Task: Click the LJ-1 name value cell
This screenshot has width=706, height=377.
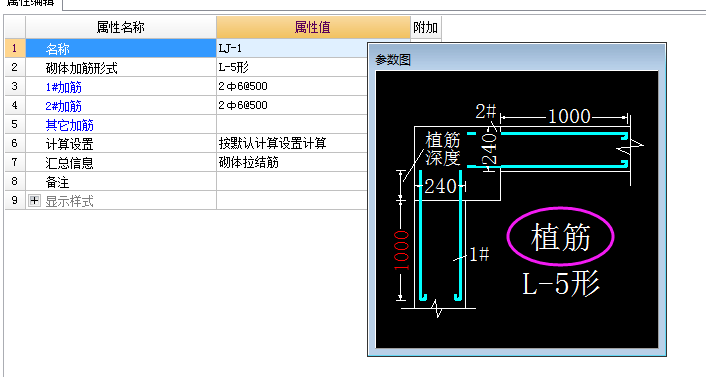Action: coord(292,48)
